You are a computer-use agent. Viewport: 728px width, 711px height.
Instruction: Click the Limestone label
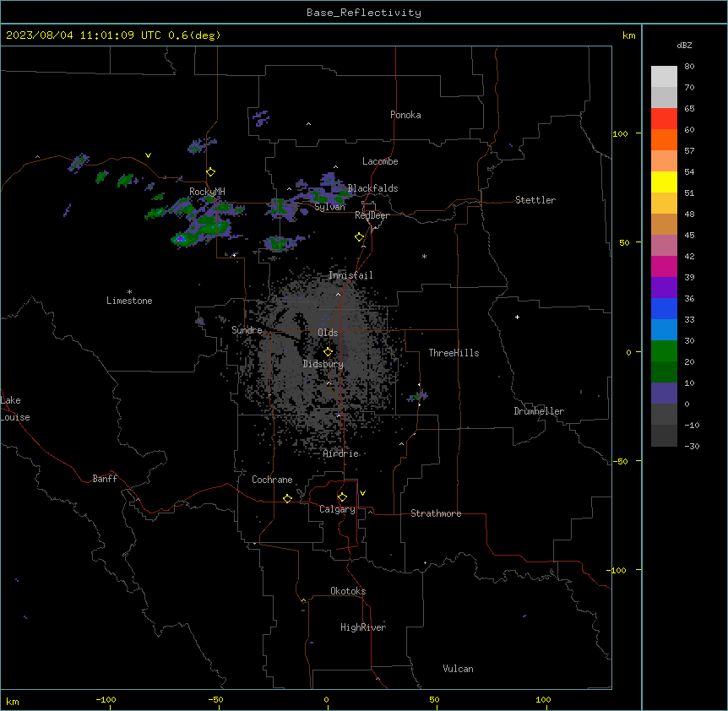[x=129, y=301]
